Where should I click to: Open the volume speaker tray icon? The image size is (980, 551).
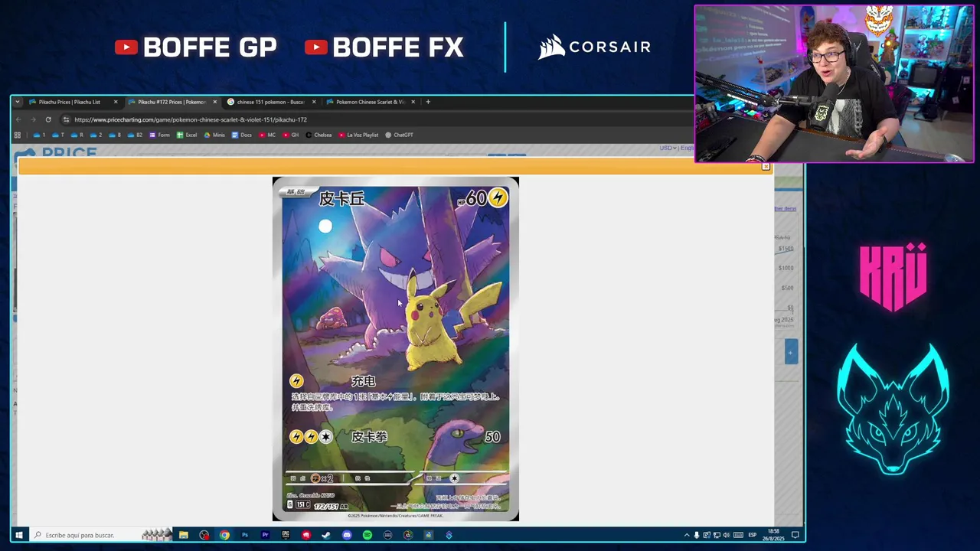pos(727,535)
